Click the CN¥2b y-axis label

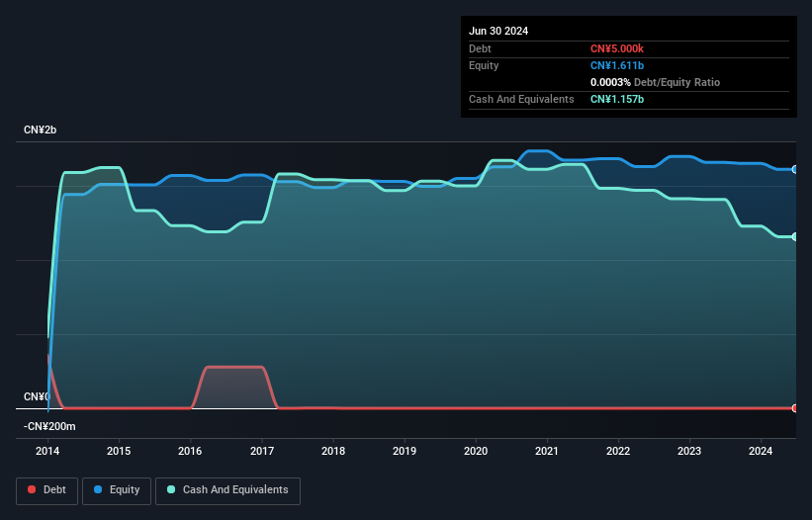tap(40, 130)
